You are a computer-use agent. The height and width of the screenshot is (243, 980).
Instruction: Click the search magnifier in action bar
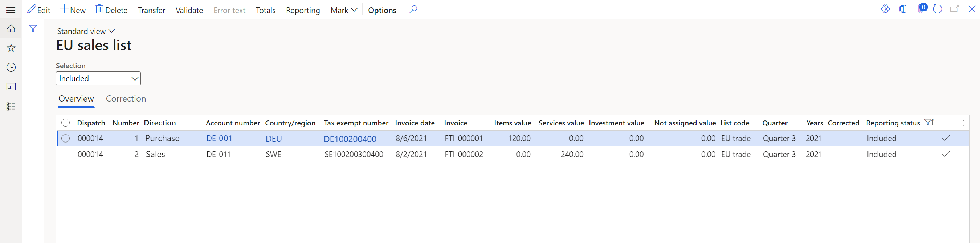413,9
